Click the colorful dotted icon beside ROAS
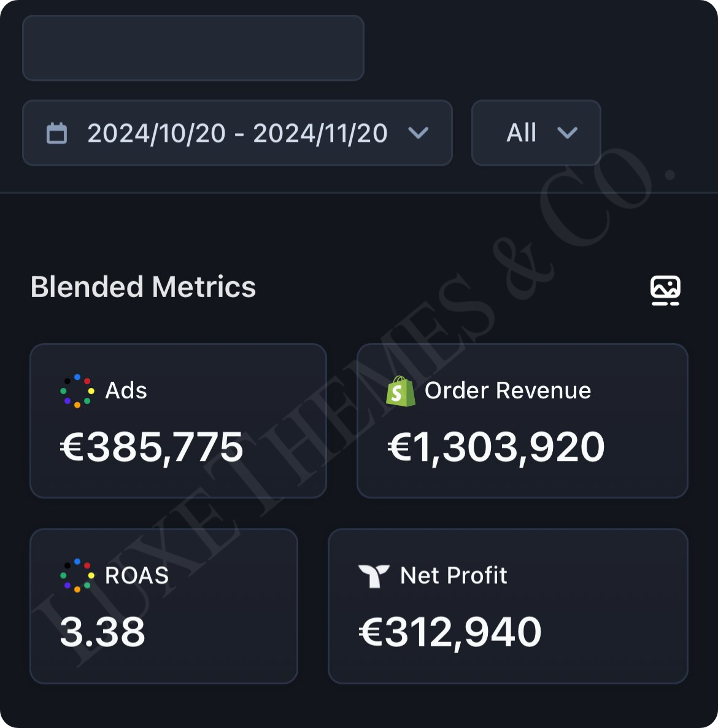Image resolution: width=718 pixels, height=728 pixels. click(77, 576)
